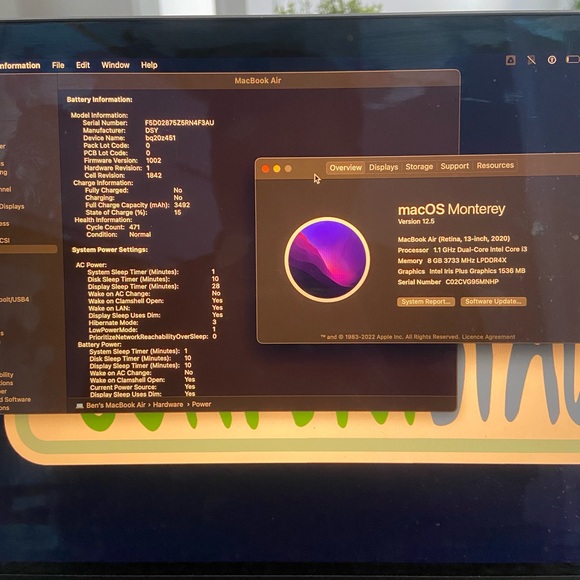The image size is (580, 580).
Task: Click the macOS Monterey logo icon
Action: (x=327, y=259)
